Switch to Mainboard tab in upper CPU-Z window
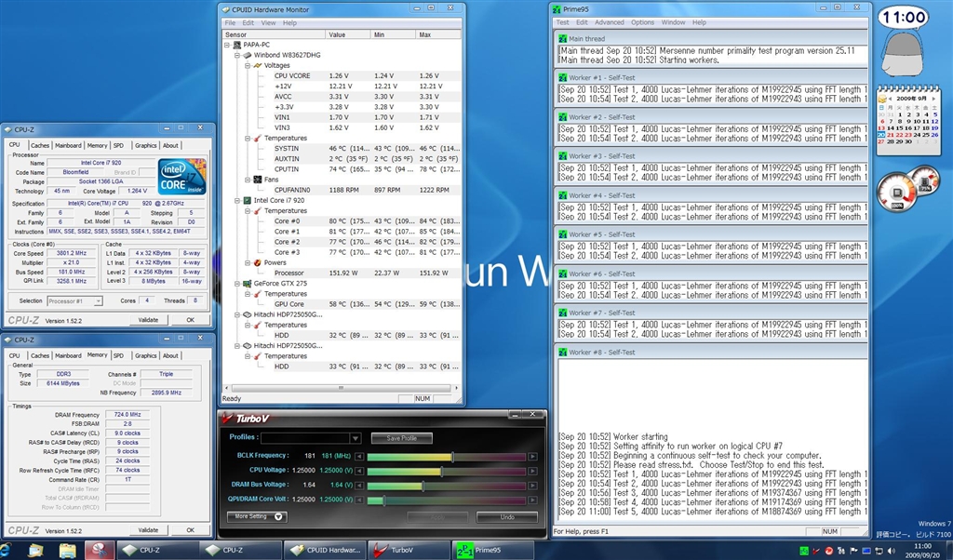 [x=68, y=146]
